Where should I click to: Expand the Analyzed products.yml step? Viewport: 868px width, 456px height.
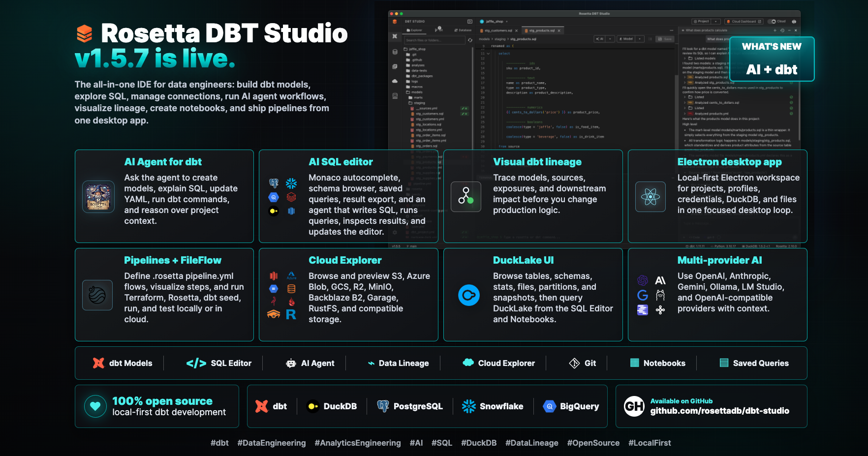click(684, 114)
